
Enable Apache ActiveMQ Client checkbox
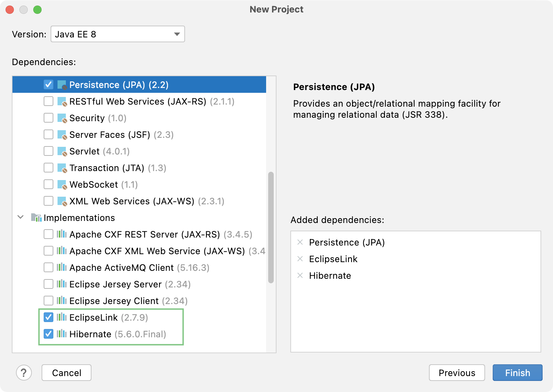(49, 268)
